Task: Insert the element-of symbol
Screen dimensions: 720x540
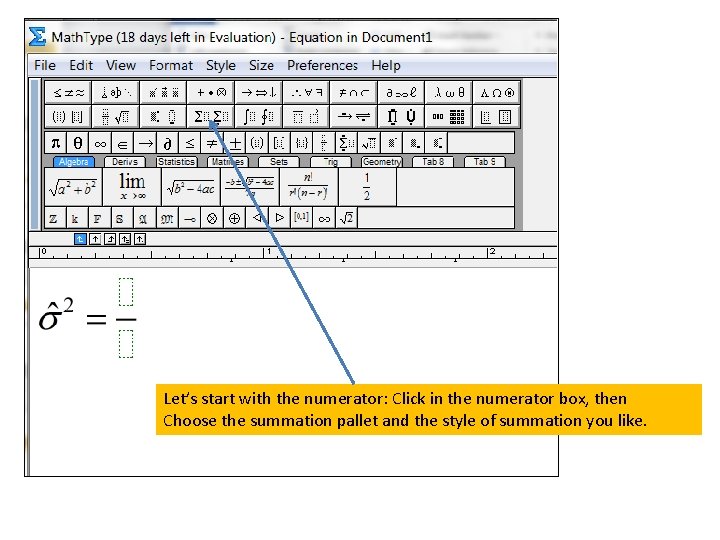Action: 123,143
